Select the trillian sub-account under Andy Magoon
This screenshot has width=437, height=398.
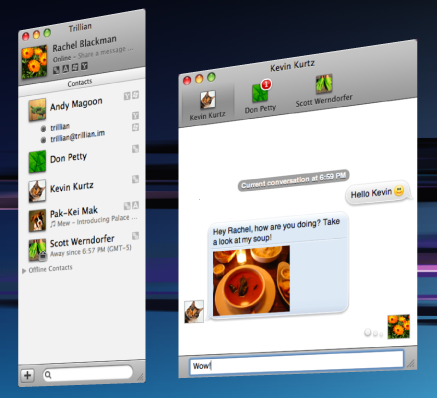coord(60,127)
